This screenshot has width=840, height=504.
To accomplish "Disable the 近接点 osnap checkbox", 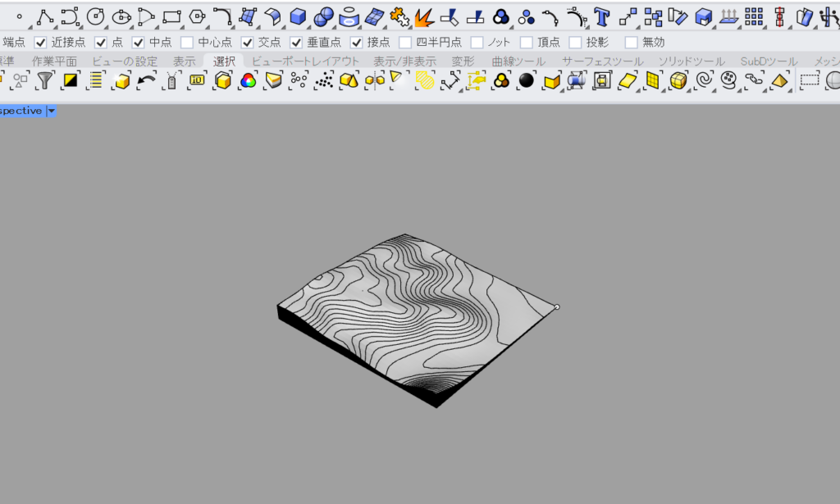I will (40, 42).
